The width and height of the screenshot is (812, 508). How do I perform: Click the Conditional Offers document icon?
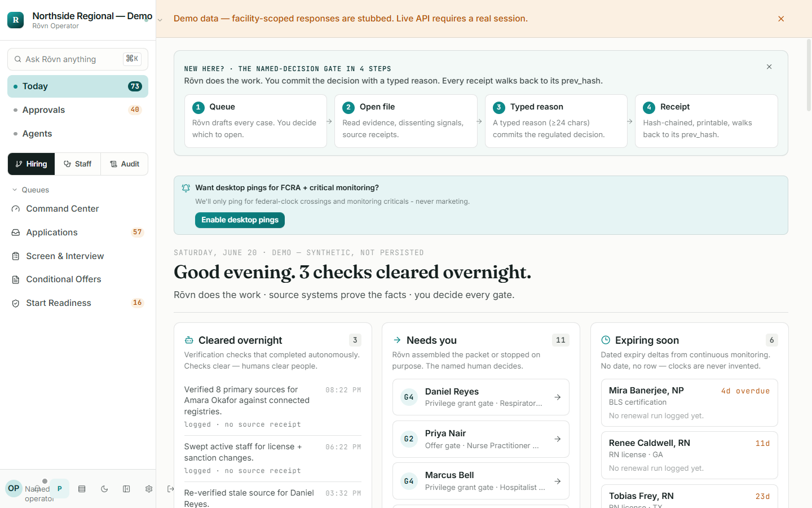pyautogui.click(x=16, y=279)
